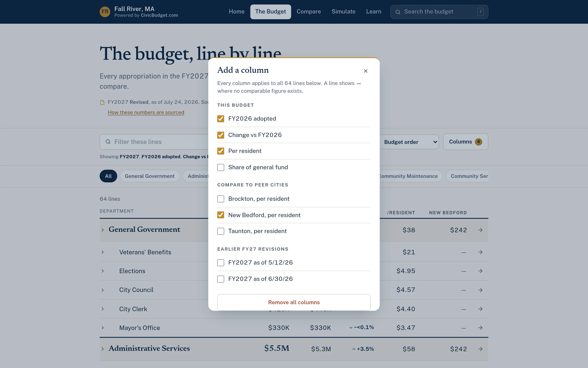This screenshot has height=368, width=588.
Task: Enable FY2027 as of 5/12/26 column
Action: click(221, 263)
